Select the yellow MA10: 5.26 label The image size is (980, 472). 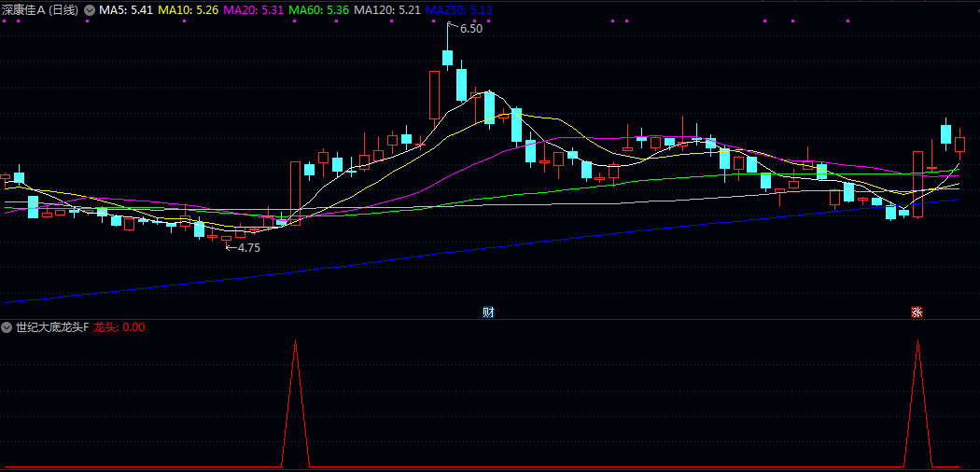click(x=188, y=9)
